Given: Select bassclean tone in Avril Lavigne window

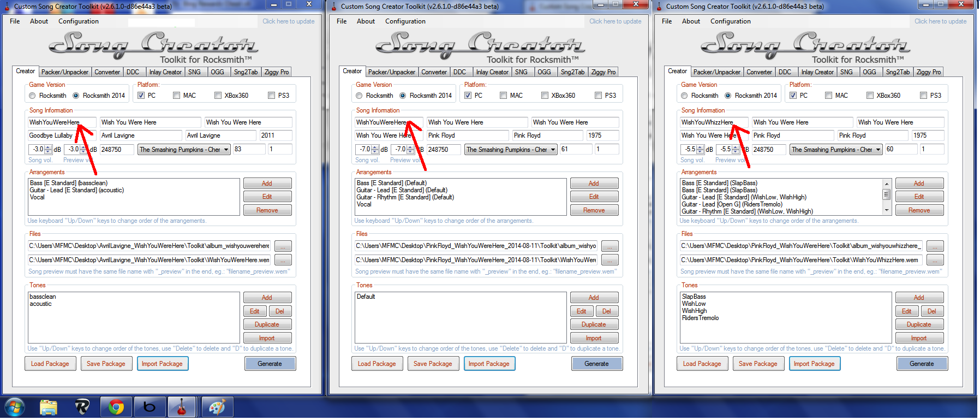Looking at the screenshot, I should coord(43,297).
